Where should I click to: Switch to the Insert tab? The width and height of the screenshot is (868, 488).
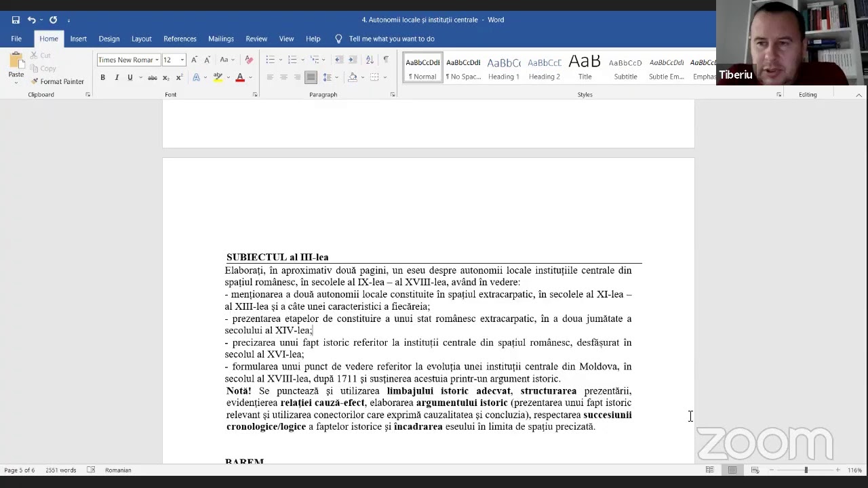[x=78, y=39]
